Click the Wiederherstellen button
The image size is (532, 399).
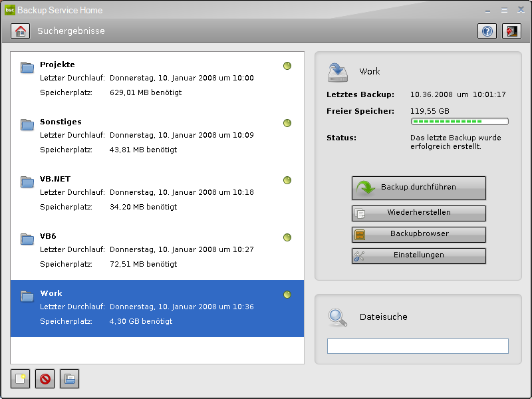click(418, 213)
